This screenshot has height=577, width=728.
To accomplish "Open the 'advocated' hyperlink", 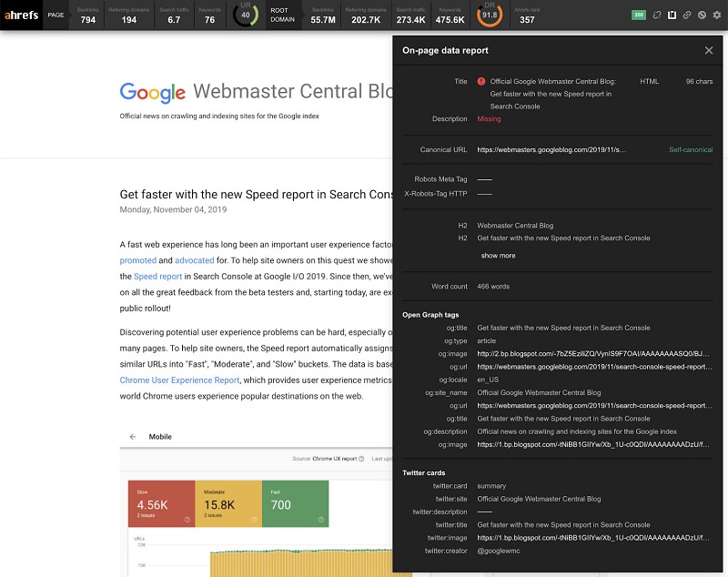I will tap(194, 260).
